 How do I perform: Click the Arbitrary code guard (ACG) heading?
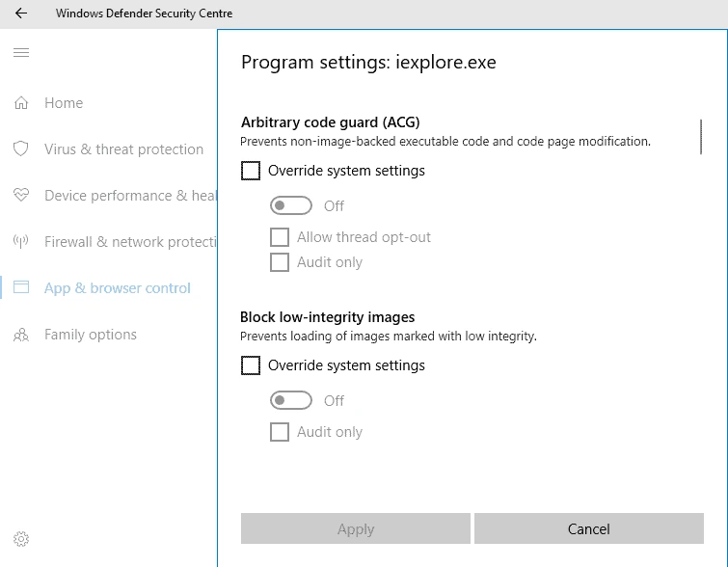[330, 122]
